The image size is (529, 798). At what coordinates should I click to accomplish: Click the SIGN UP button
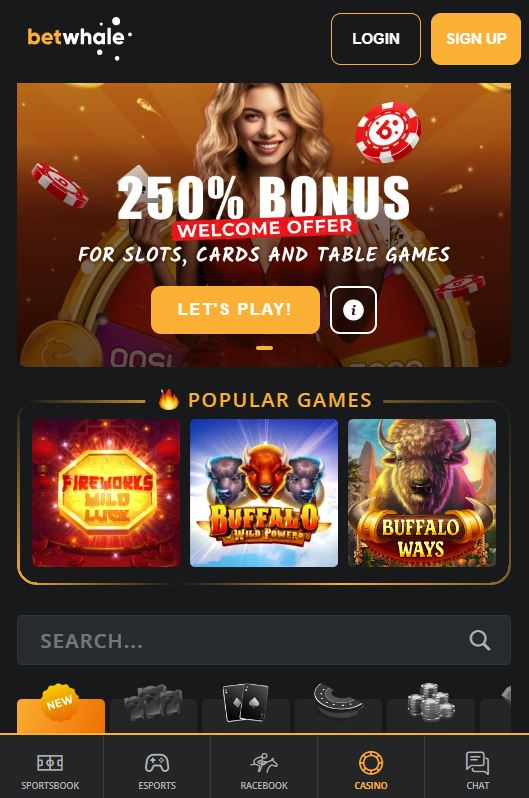click(x=476, y=39)
